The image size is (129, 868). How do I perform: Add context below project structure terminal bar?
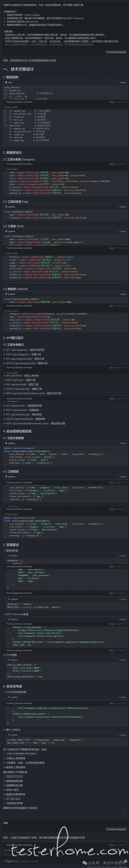click(11, 107)
